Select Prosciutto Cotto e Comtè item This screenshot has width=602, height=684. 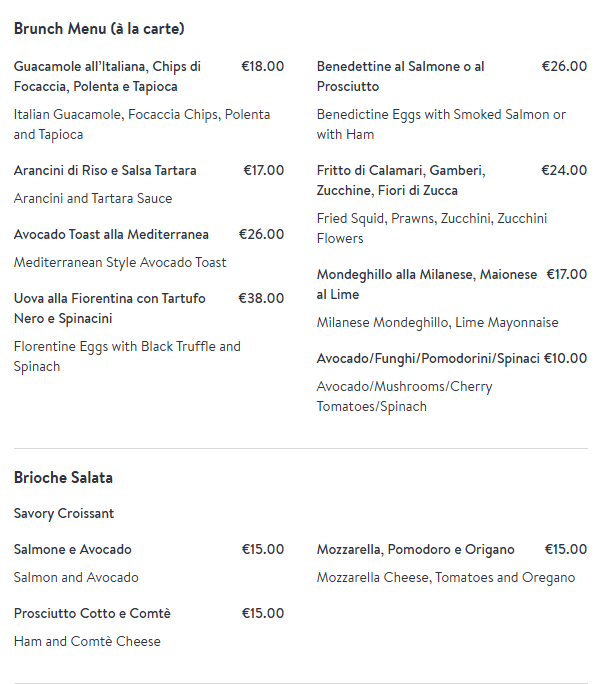[x=92, y=613]
